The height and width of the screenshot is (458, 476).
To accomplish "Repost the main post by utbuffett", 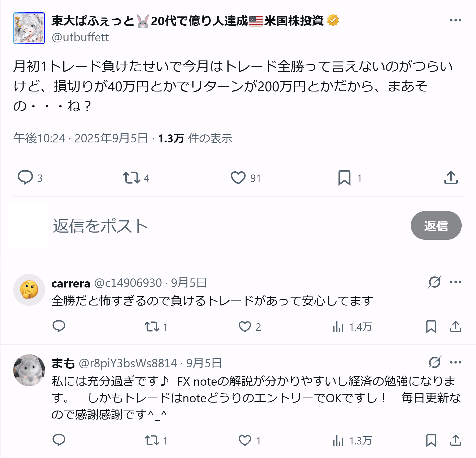I will click(131, 178).
